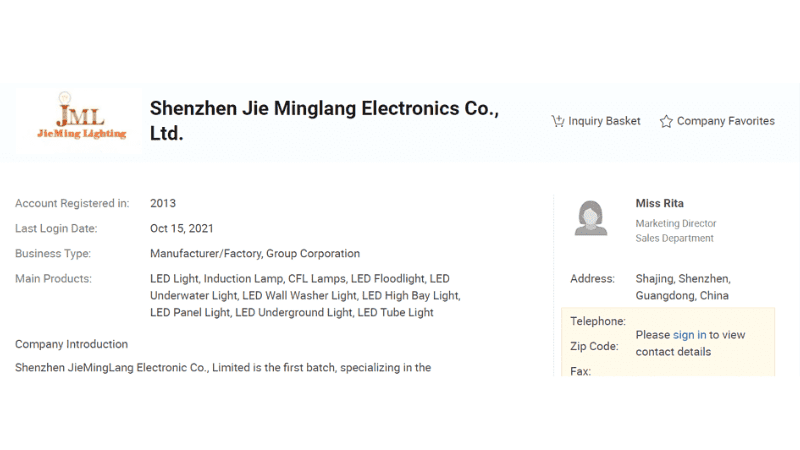Click the address Shajing, Shenzhen text

(682, 278)
